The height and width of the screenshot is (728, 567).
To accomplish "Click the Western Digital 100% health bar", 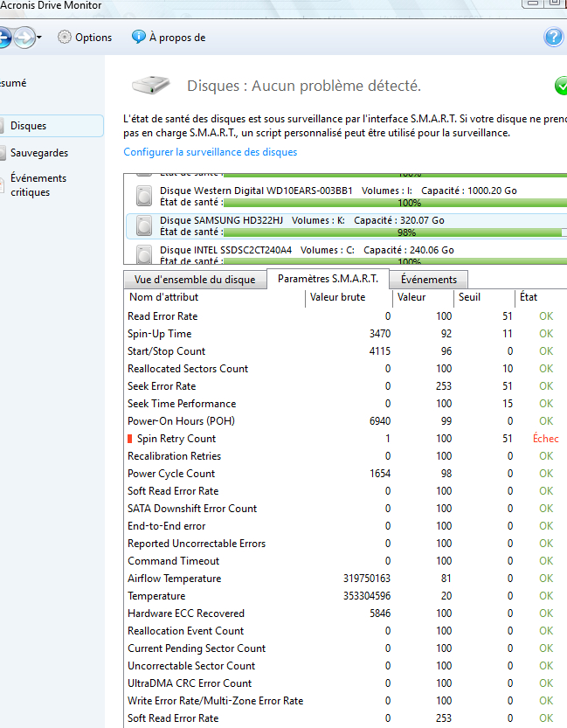I will pos(395,203).
